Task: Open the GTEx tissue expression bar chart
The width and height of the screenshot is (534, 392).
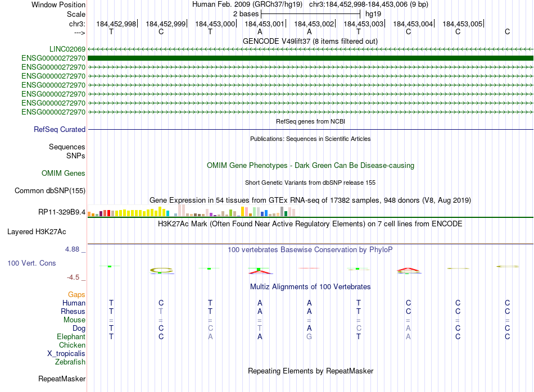Action: tap(193, 211)
